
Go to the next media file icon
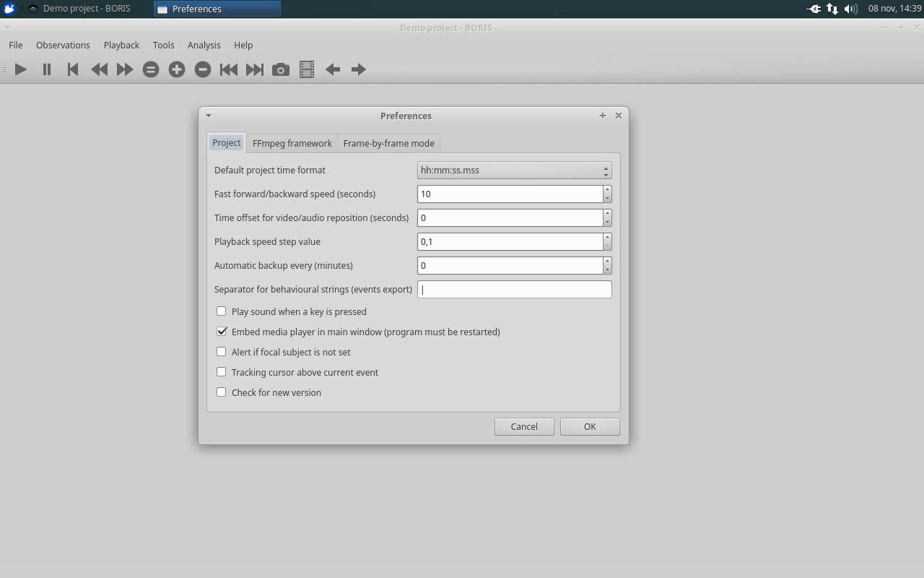click(x=255, y=69)
